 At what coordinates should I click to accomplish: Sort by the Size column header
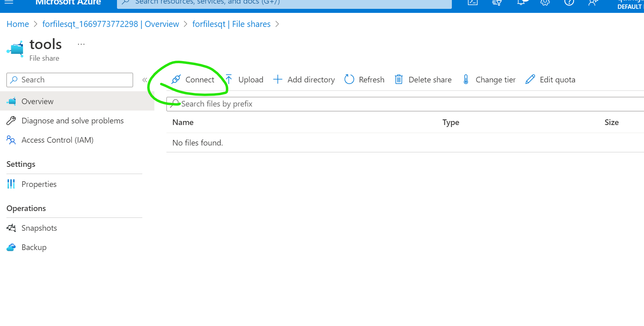pyautogui.click(x=611, y=122)
